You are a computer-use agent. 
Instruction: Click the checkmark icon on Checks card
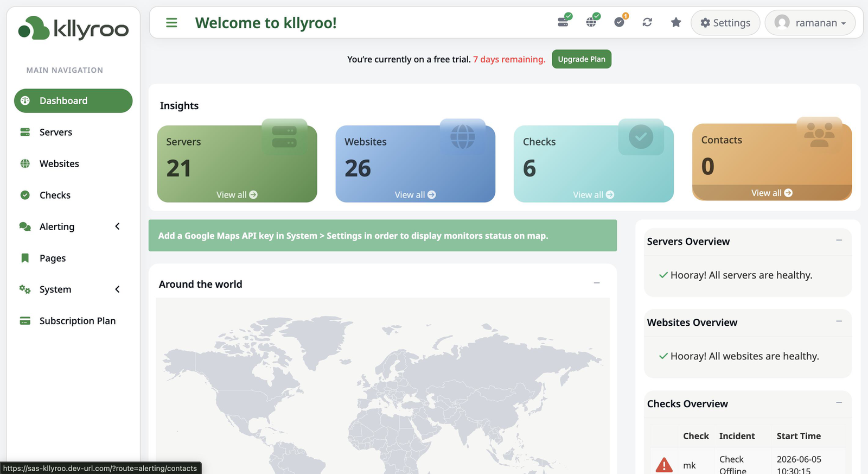(641, 137)
